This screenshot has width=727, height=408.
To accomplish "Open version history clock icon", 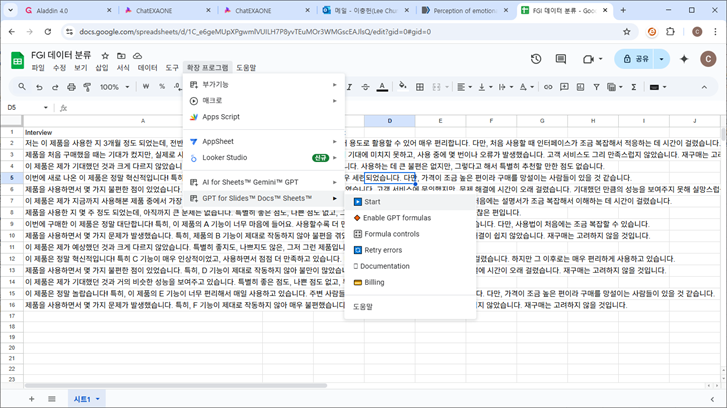I will [536, 59].
